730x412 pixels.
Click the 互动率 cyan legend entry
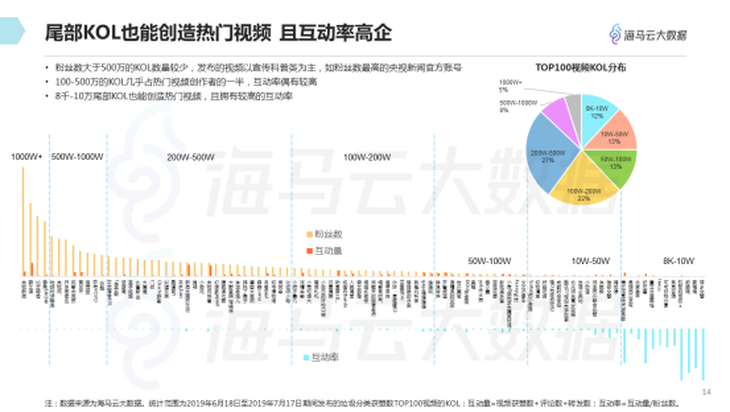[x=321, y=358]
